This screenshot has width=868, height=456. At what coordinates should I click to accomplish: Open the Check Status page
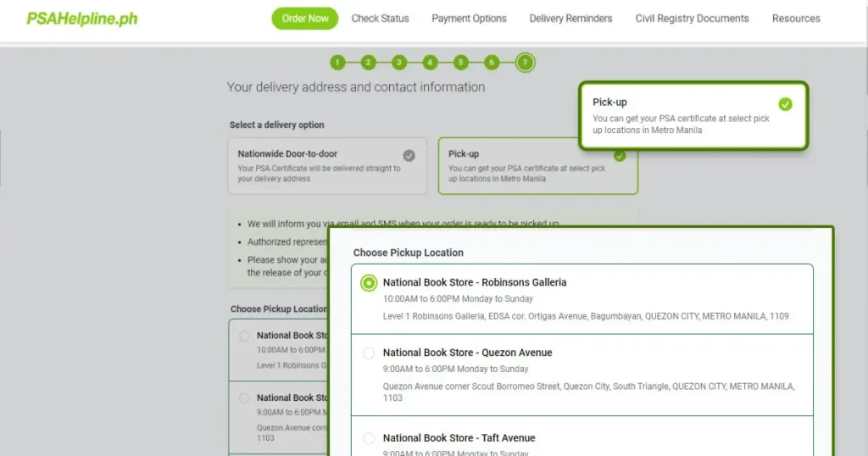(380, 19)
